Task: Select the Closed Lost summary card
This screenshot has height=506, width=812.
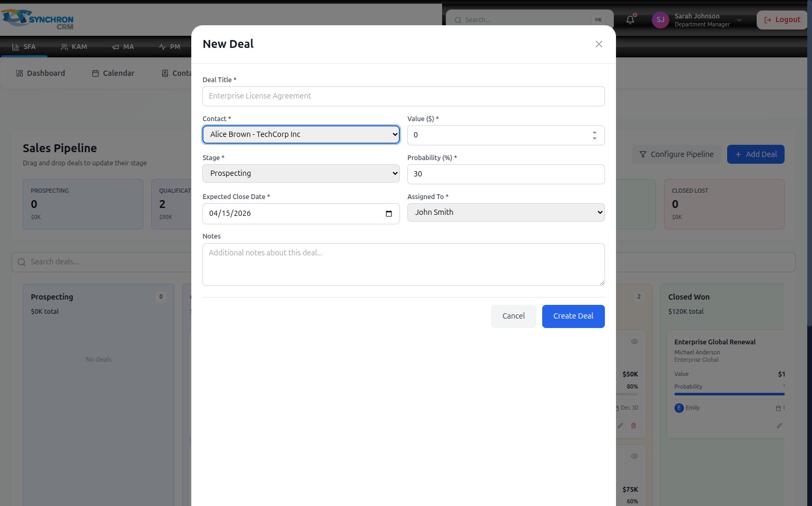Action: [724, 204]
